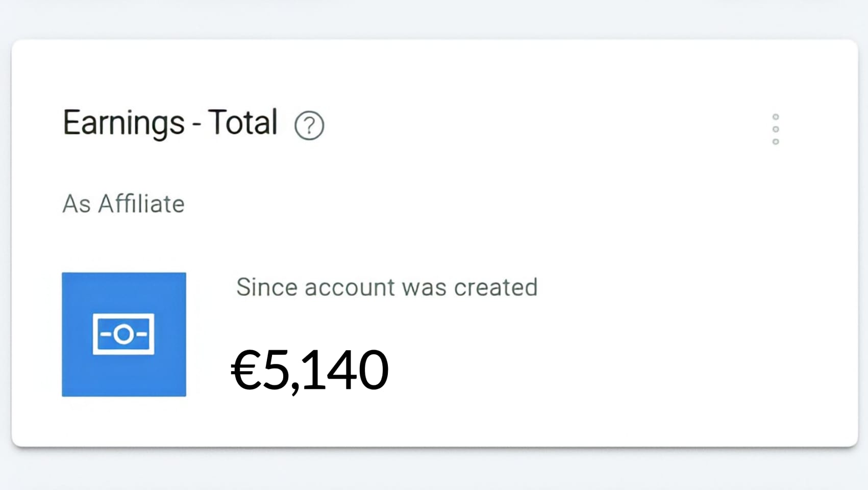868x490 pixels.
Task: Click the "As Affiliate" label
Action: point(123,204)
